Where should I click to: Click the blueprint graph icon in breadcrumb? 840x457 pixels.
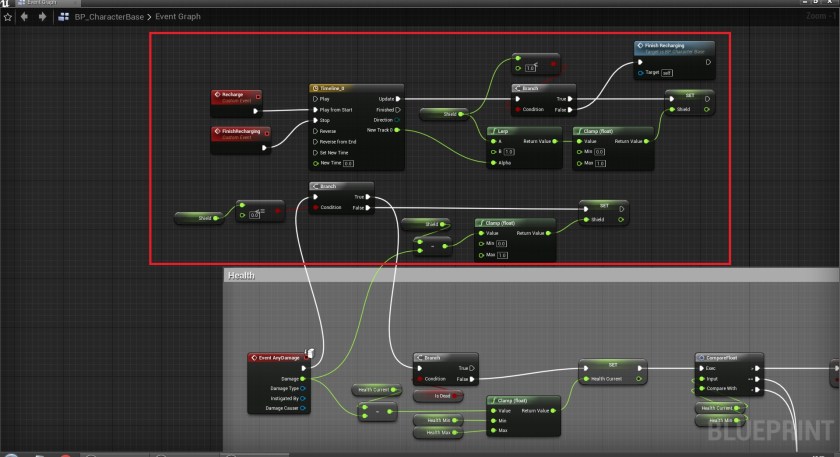tap(65, 17)
